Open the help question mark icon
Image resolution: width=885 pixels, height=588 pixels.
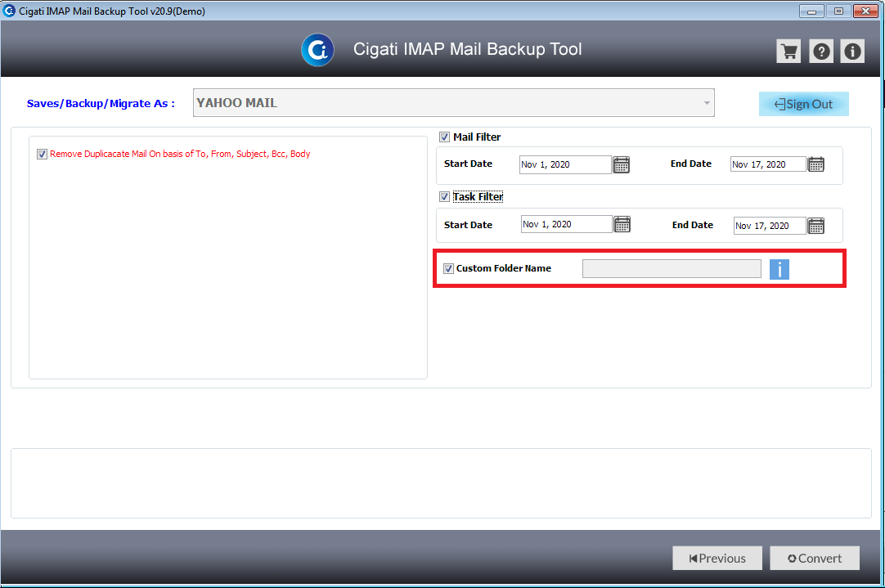coord(821,52)
